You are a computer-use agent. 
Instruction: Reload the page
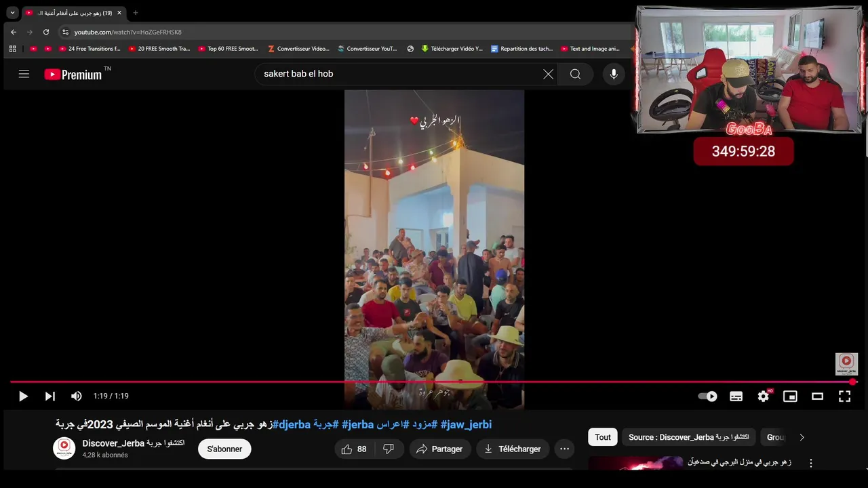(46, 32)
